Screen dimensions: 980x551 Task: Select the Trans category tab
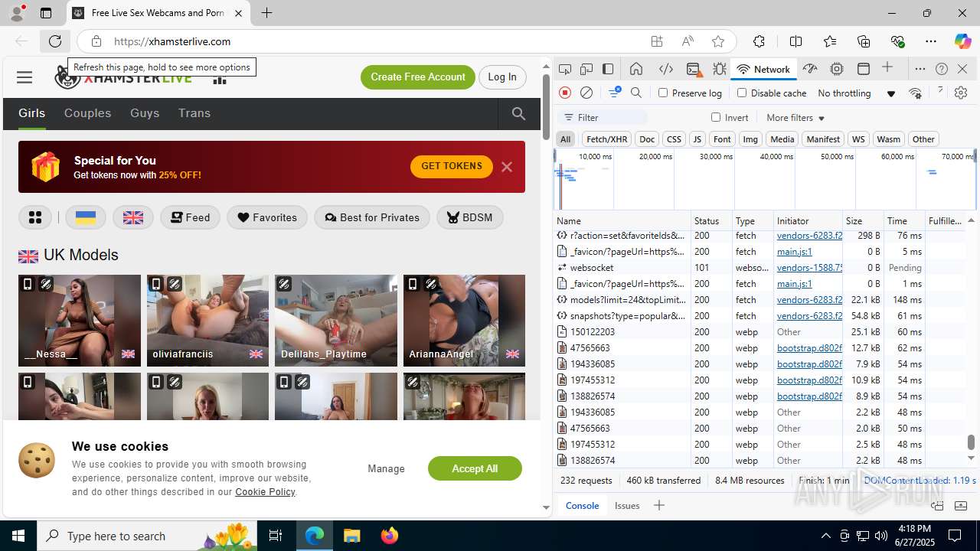tap(194, 113)
